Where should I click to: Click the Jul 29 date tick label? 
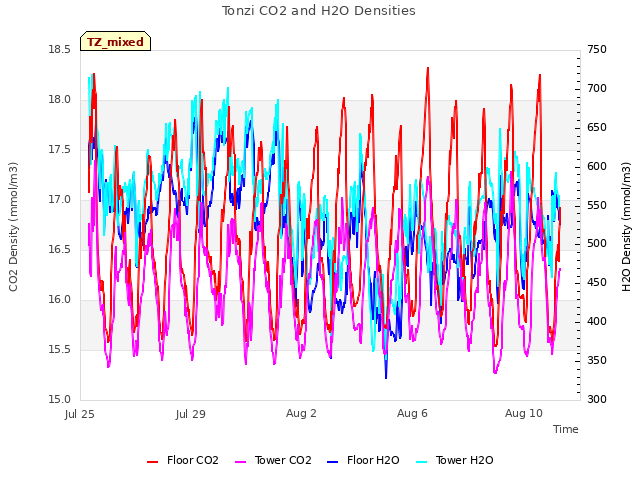click(191, 414)
